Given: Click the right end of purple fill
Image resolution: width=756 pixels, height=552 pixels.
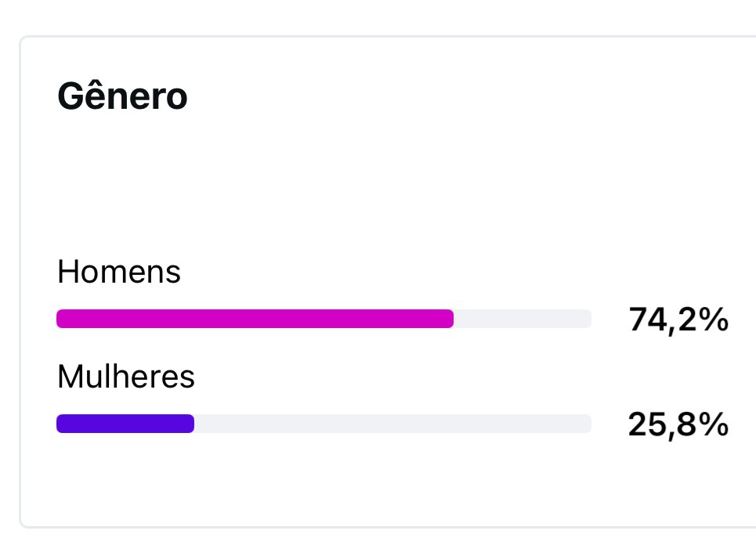Looking at the screenshot, I should (190, 424).
